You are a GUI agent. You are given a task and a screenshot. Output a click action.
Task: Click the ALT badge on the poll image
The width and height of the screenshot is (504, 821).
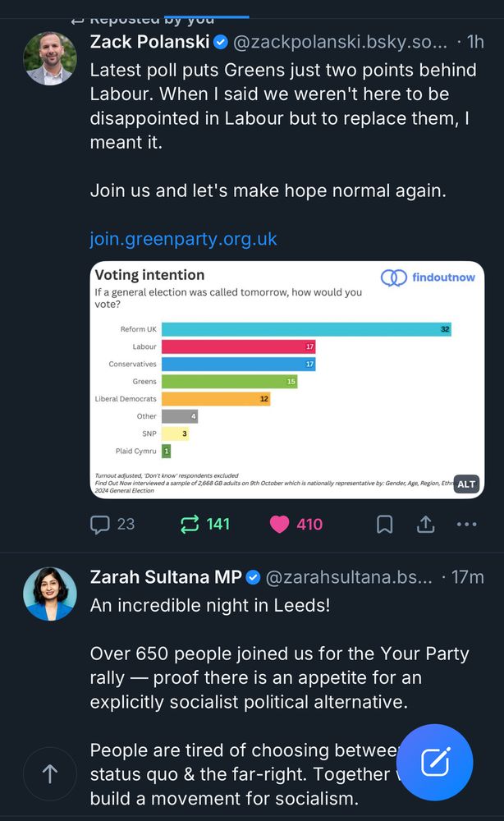click(465, 484)
